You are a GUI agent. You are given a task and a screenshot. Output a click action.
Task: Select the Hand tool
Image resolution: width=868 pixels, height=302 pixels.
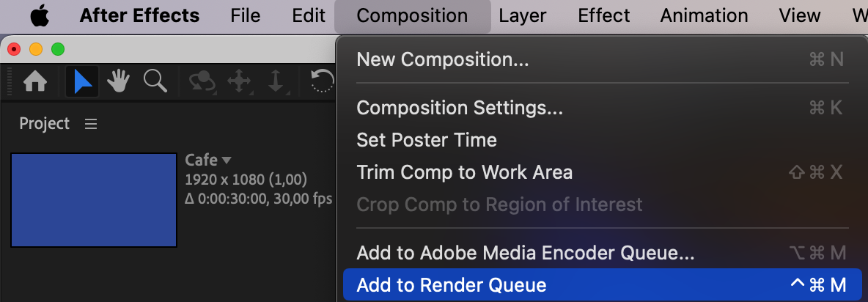point(118,82)
